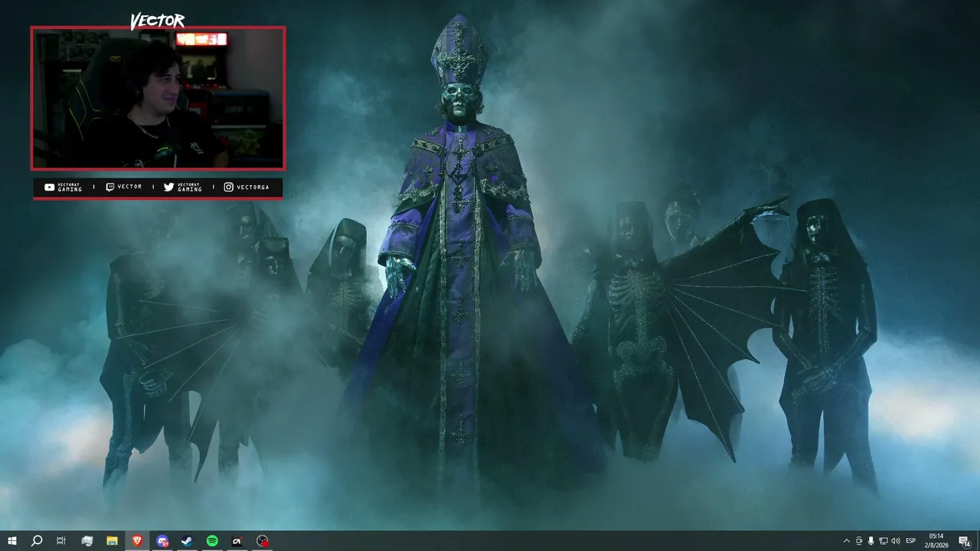The height and width of the screenshot is (551, 980).
Task: Open Spotify from the taskbar
Action: [x=212, y=541]
